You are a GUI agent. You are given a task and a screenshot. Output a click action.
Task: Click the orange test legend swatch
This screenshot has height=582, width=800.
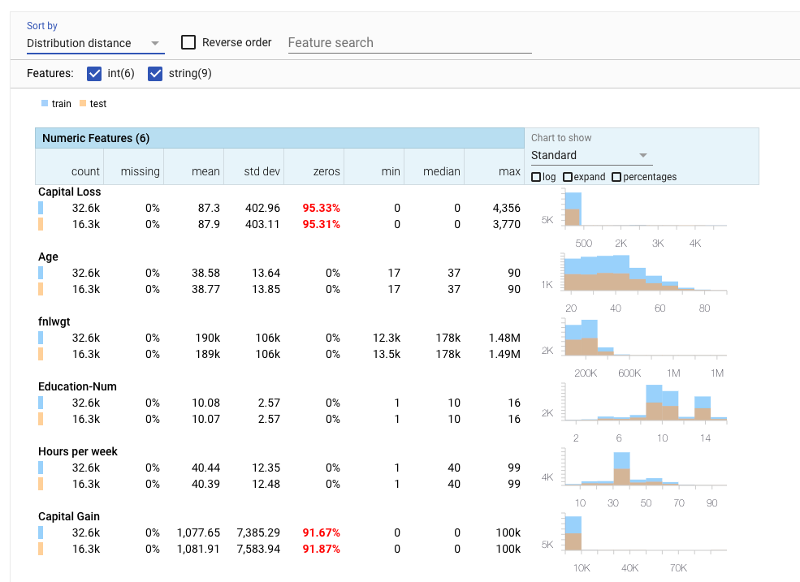pyautogui.click(x=84, y=103)
